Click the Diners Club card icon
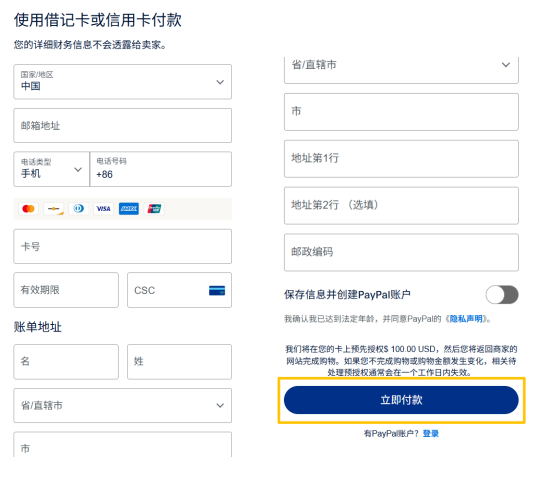542x485 pixels. point(79,209)
